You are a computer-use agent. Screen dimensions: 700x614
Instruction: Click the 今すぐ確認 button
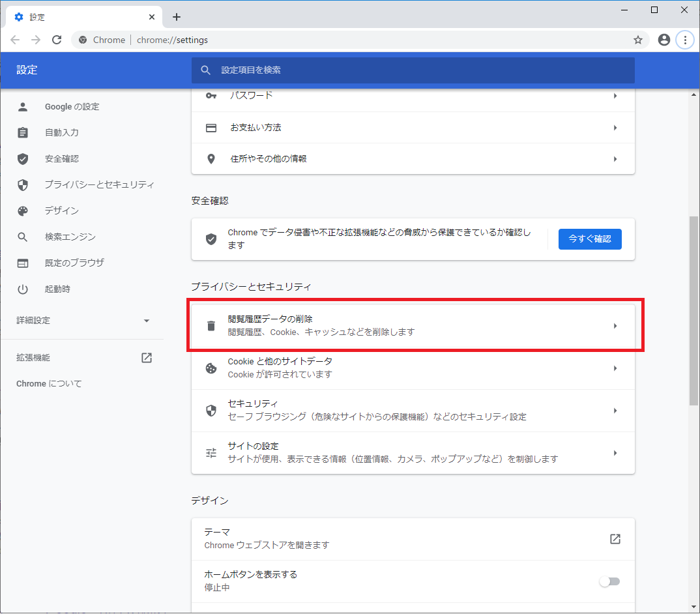590,239
